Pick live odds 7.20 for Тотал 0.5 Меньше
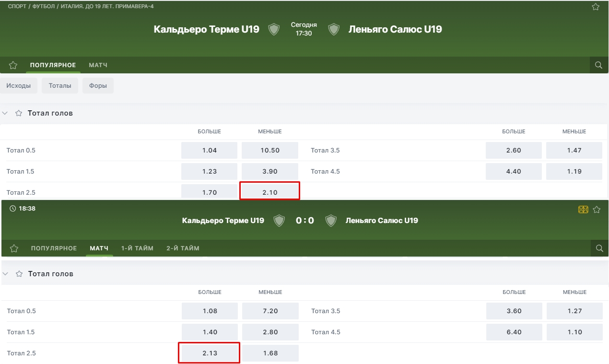 tap(270, 311)
